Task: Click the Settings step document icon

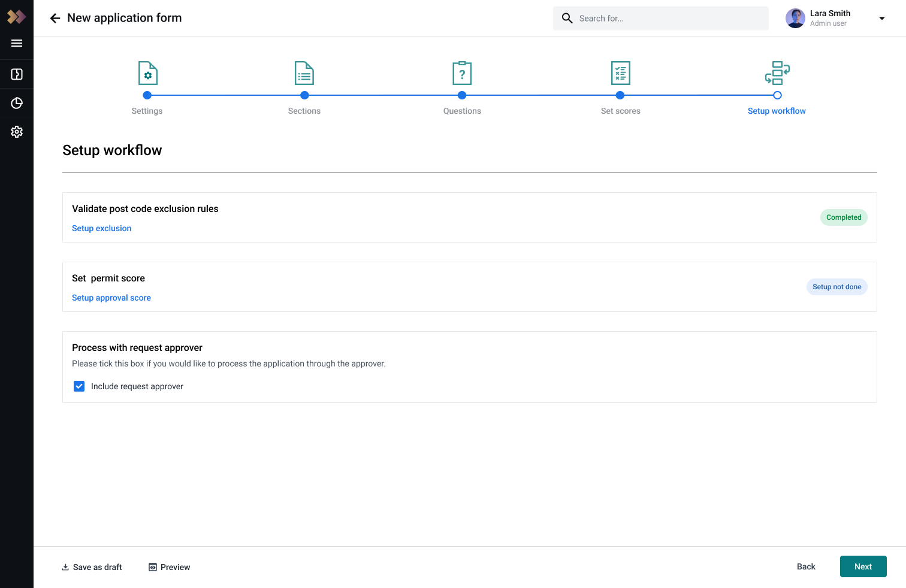Action: point(148,73)
